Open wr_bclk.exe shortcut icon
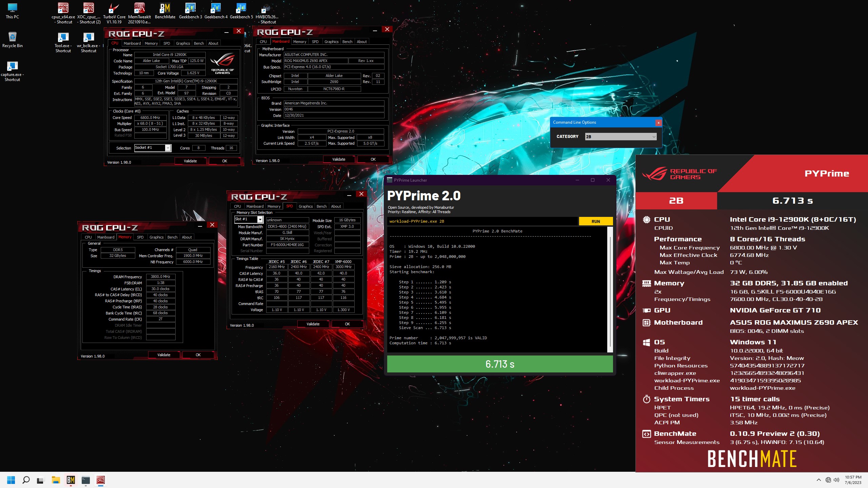The image size is (868, 488). point(88,42)
